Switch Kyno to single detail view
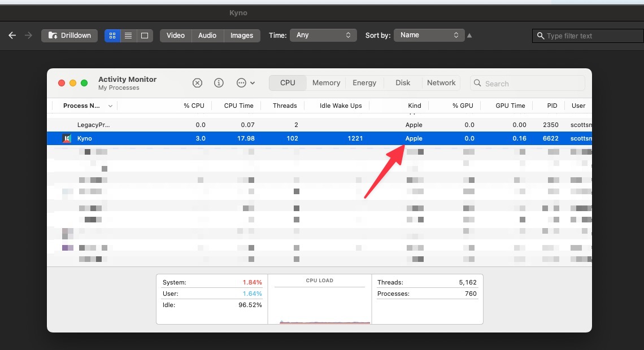The height and width of the screenshot is (350, 644). pos(145,36)
